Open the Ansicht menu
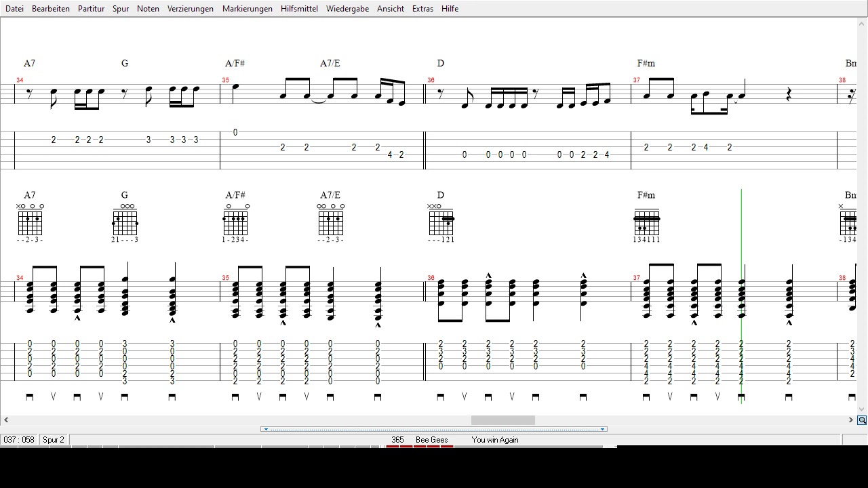This screenshot has width=868, height=488. click(391, 9)
